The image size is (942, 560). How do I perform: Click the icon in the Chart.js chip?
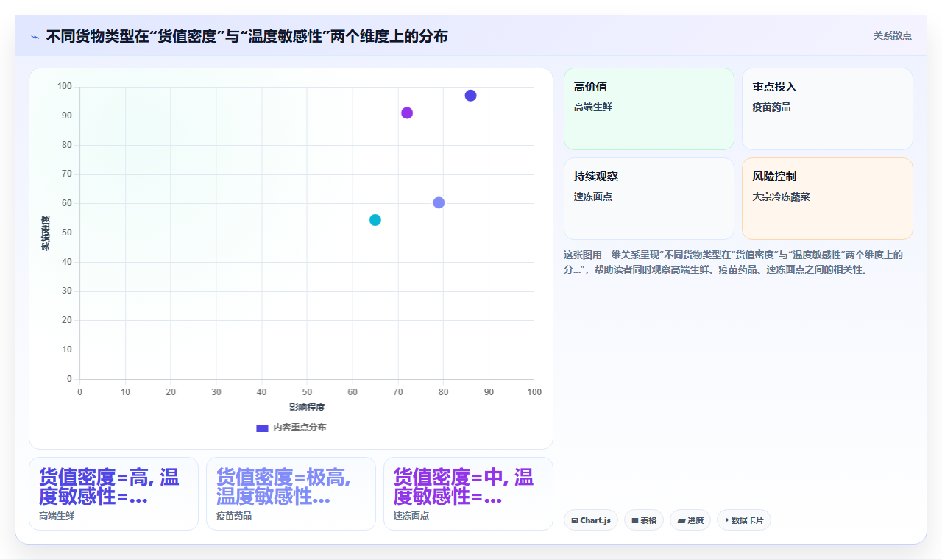coord(575,521)
